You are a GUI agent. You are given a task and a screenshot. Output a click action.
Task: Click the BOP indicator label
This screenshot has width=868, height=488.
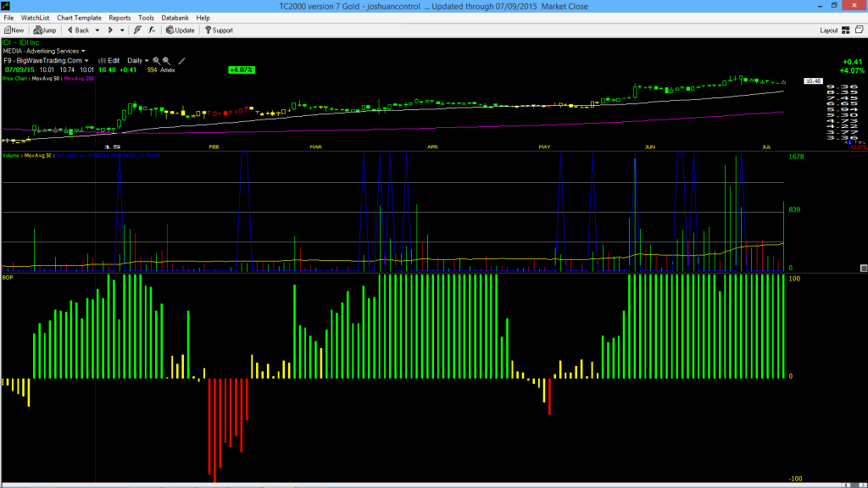(x=8, y=277)
